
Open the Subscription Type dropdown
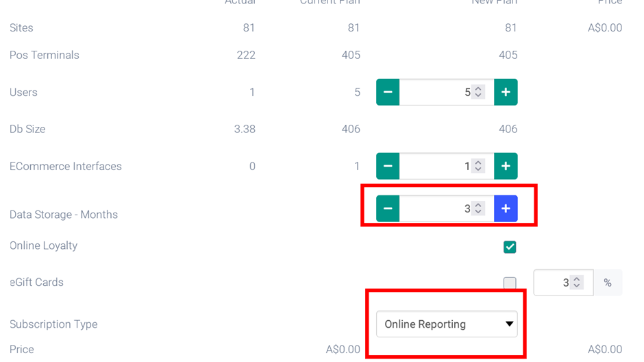point(447,324)
